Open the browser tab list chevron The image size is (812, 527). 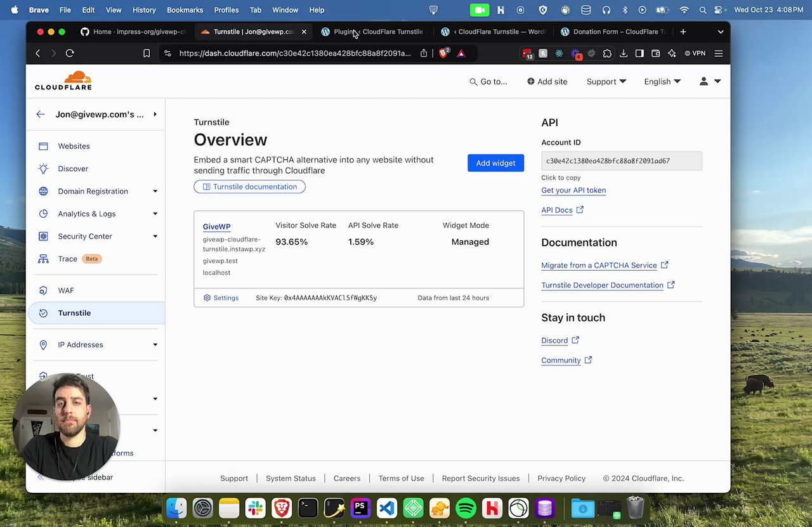point(721,32)
